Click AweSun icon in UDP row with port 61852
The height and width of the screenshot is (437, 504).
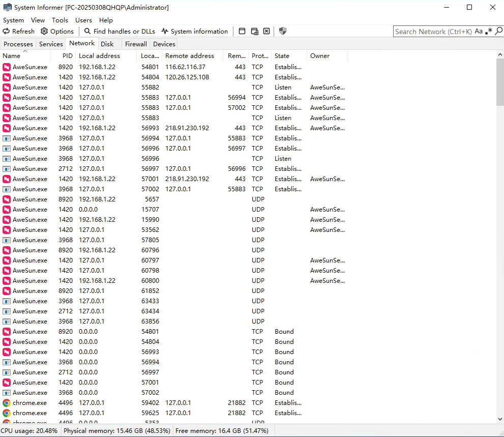(x=7, y=291)
